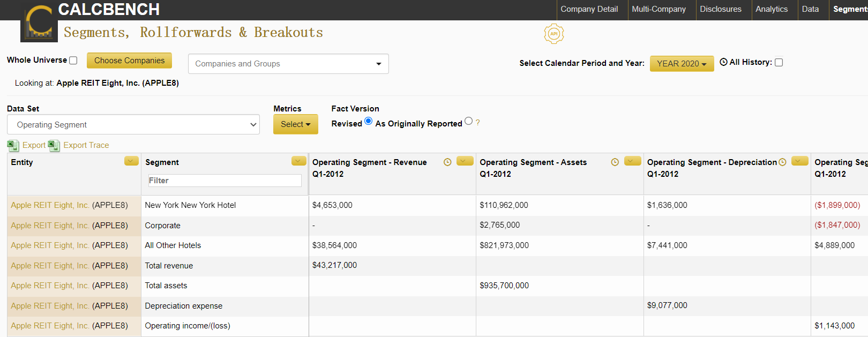The image size is (868, 337).
Task: Open Apple REIT Eight link in New York Hotel row
Action: click(x=50, y=205)
